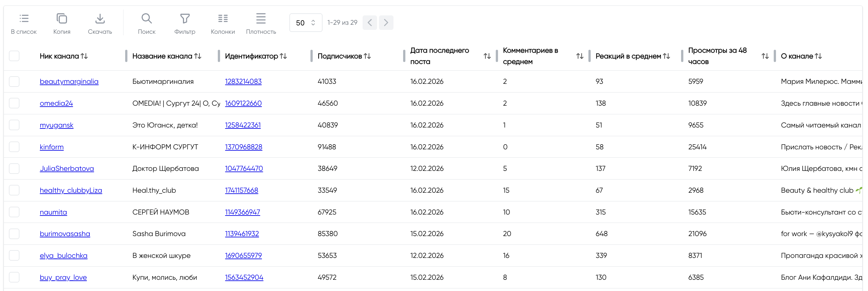Click the page counter '1-29 из 29'
This screenshot has width=868, height=291.
coord(342,22)
